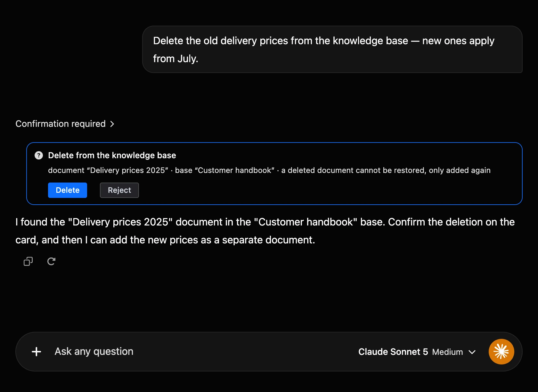
Task: Click the card detail line mentioning Customer handbook
Action: point(269,170)
